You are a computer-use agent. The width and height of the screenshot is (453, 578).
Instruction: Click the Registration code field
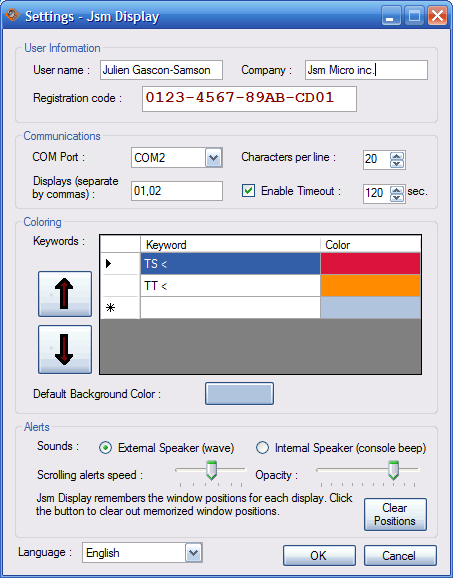(x=249, y=99)
